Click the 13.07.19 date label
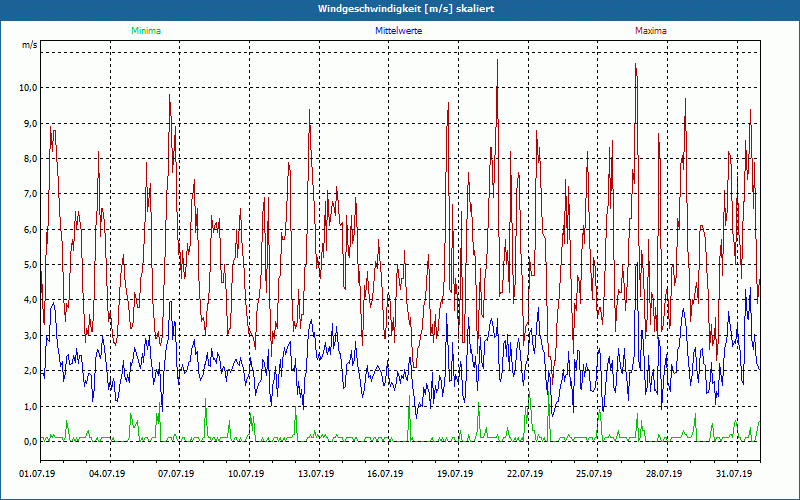 pyautogui.click(x=316, y=474)
